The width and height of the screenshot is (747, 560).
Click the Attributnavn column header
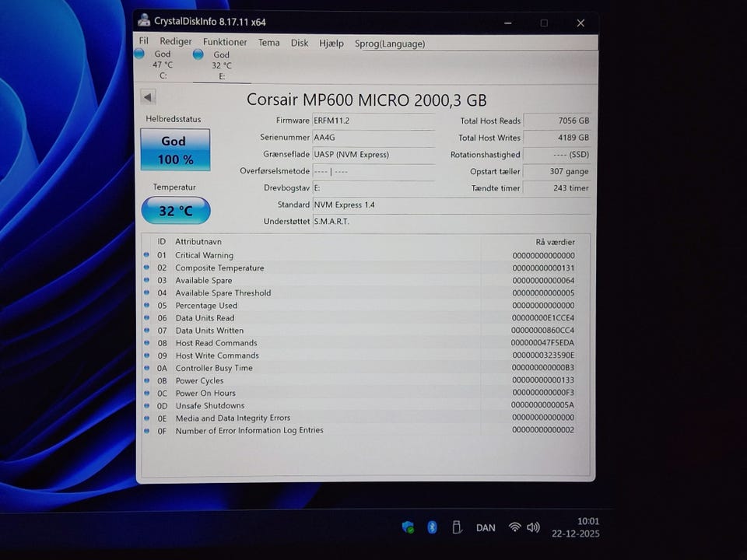tap(198, 241)
